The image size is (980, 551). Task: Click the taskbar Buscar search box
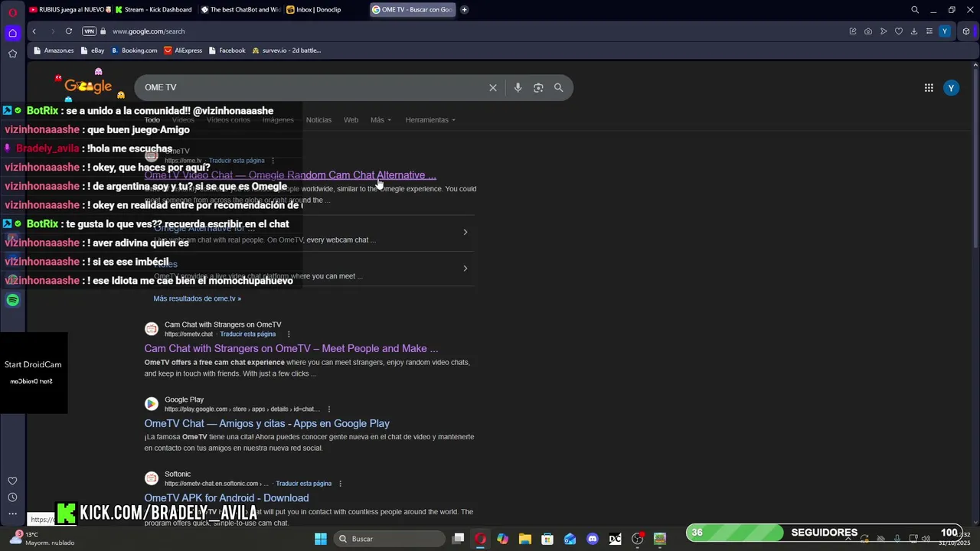click(x=390, y=539)
